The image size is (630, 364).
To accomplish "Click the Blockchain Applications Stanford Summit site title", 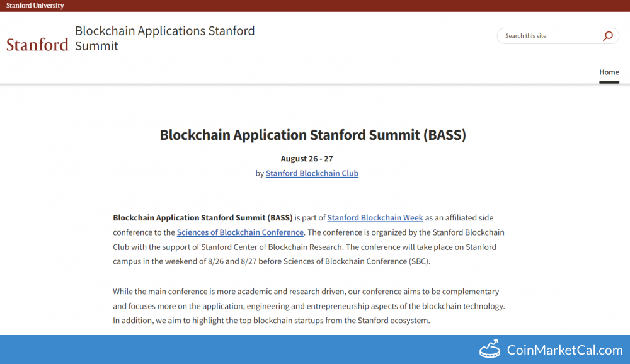I will click(x=164, y=38).
